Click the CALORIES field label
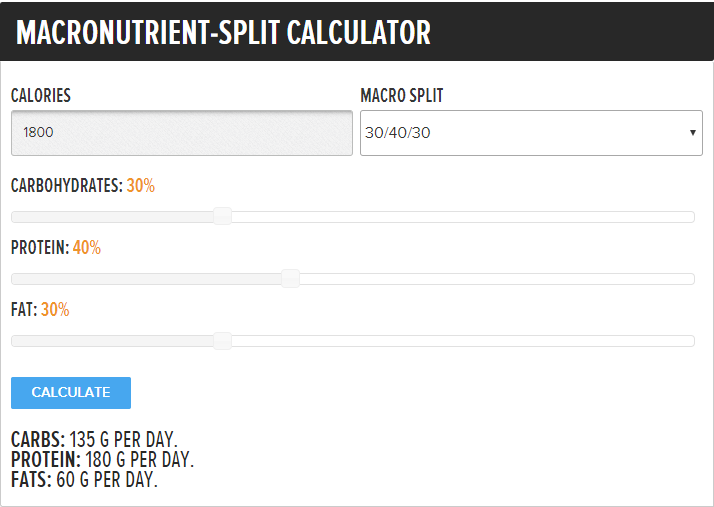Image resolution: width=714 pixels, height=507 pixels. click(x=41, y=96)
